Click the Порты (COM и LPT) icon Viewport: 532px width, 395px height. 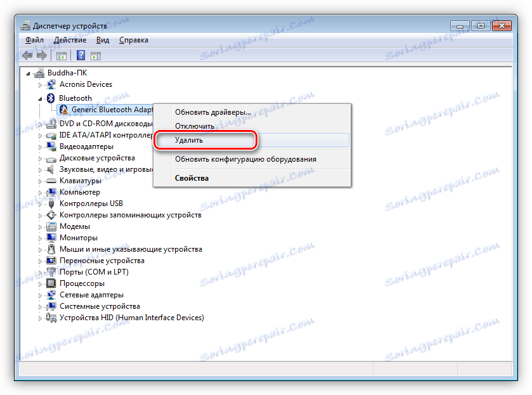51,272
